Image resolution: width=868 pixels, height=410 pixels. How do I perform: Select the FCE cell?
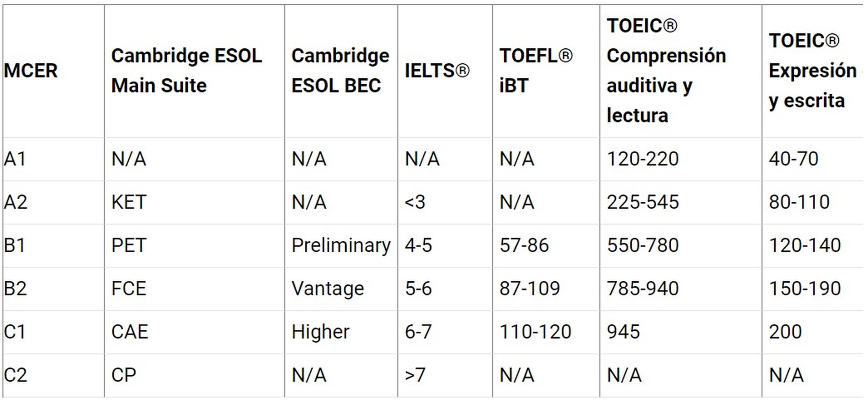pos(129,289)
